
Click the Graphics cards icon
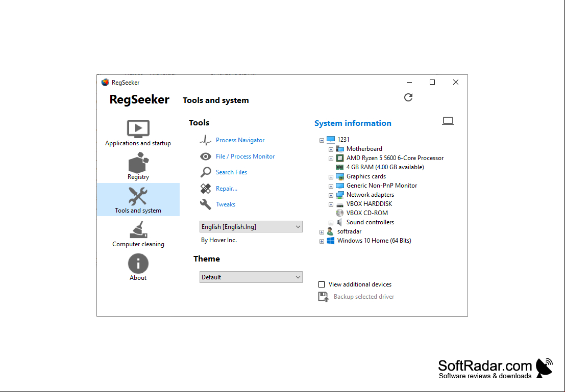point(340,176)
